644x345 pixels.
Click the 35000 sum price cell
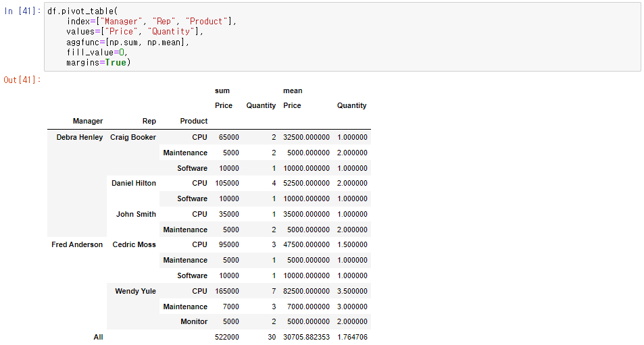point(229,214)
